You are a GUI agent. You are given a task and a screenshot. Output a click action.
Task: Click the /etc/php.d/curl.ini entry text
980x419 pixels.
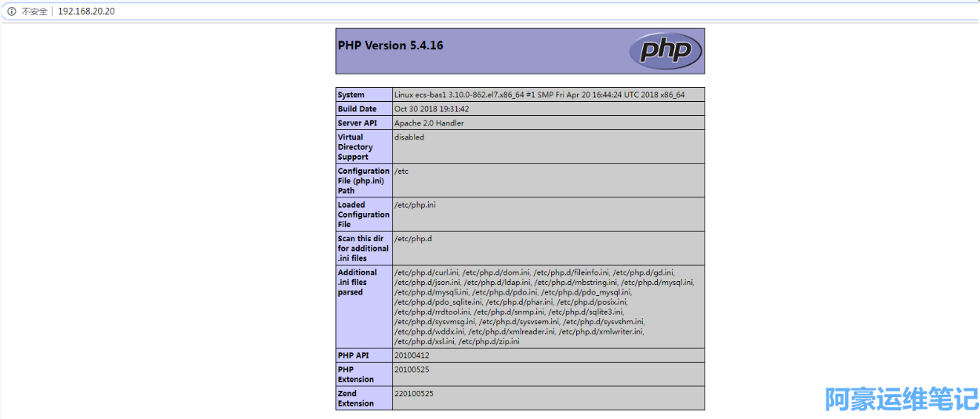click(427, 273)
